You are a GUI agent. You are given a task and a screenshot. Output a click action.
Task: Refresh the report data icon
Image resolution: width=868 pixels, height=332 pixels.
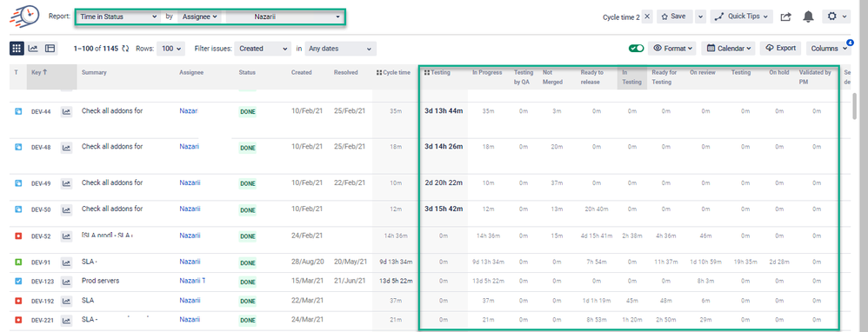pos(125,49)
